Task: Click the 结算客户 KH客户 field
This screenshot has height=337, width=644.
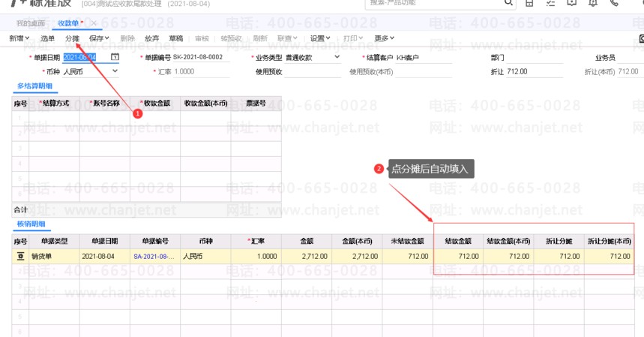Action: point(424,58)
